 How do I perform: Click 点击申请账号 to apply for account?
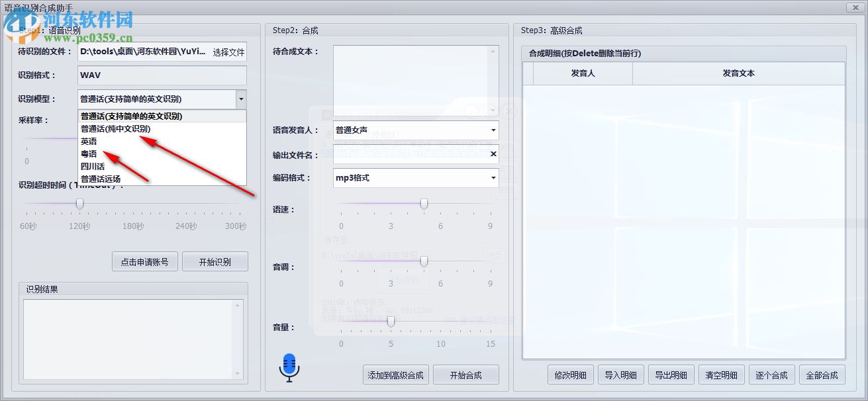144,261
